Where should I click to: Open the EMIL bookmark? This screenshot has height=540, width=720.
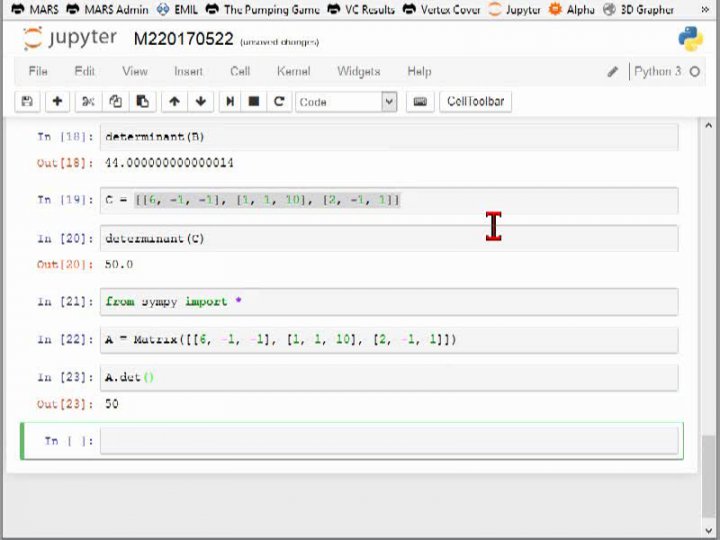(x=177, y=9)
